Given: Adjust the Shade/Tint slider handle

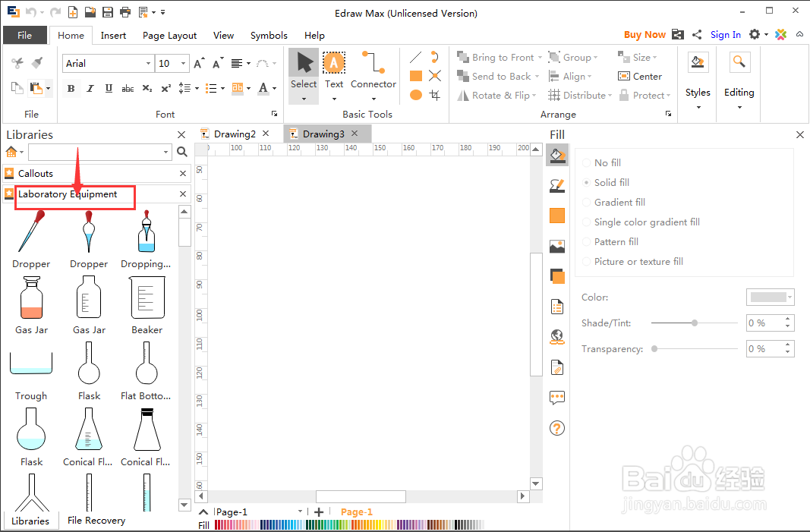Looking at the screenshot, I should (695, 323).
